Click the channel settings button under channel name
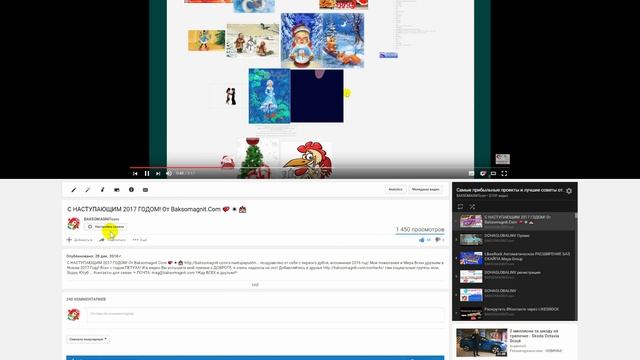The width and height of the screenshot is (640, 360). point(106,227)
